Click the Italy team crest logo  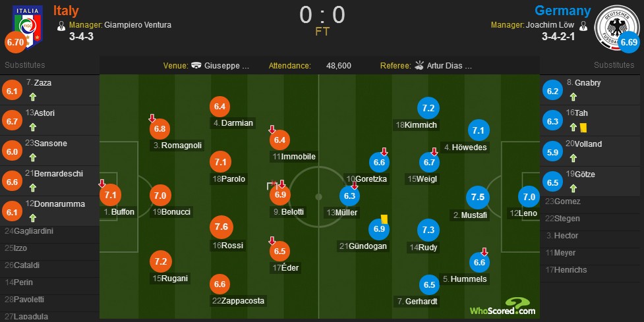28,26
